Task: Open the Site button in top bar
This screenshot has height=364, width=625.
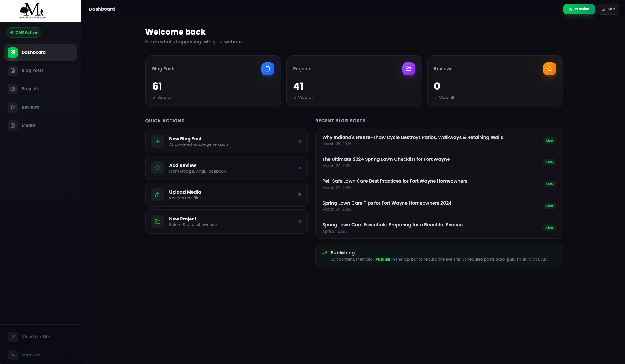Action: click(x=608, y=9)
